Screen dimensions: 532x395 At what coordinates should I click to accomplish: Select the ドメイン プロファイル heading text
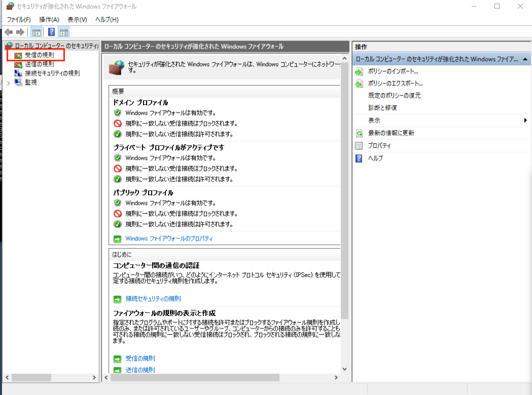click(140, 102)
